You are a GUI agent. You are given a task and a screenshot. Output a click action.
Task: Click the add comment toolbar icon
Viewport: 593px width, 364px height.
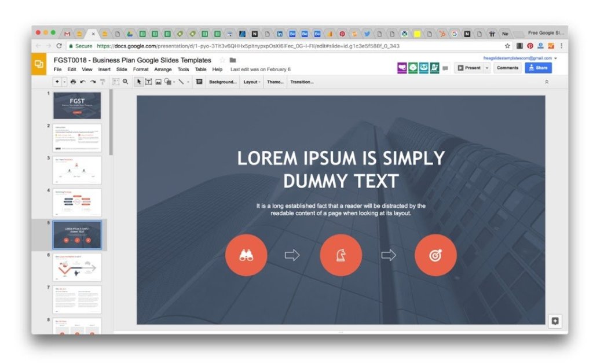199,82
